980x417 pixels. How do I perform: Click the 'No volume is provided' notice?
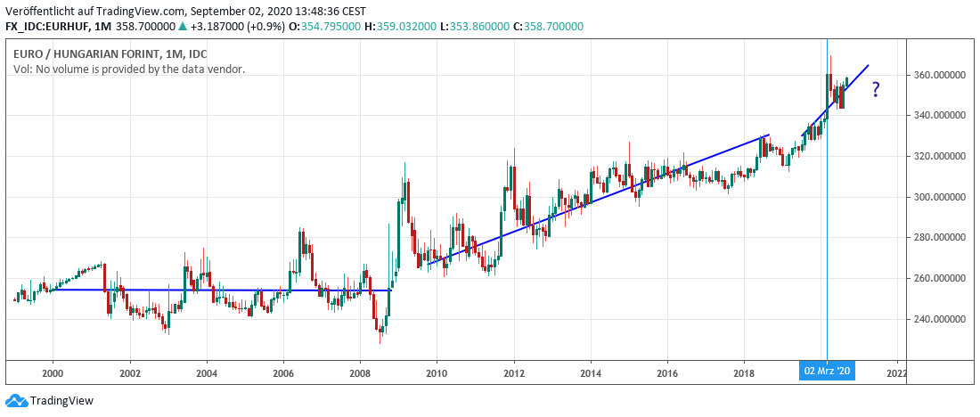129,69
